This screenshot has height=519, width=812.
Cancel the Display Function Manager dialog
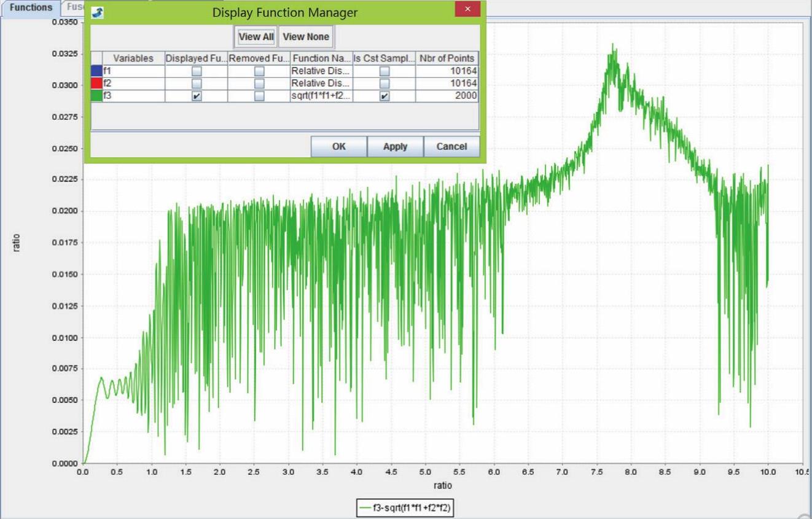coord(451,147)
